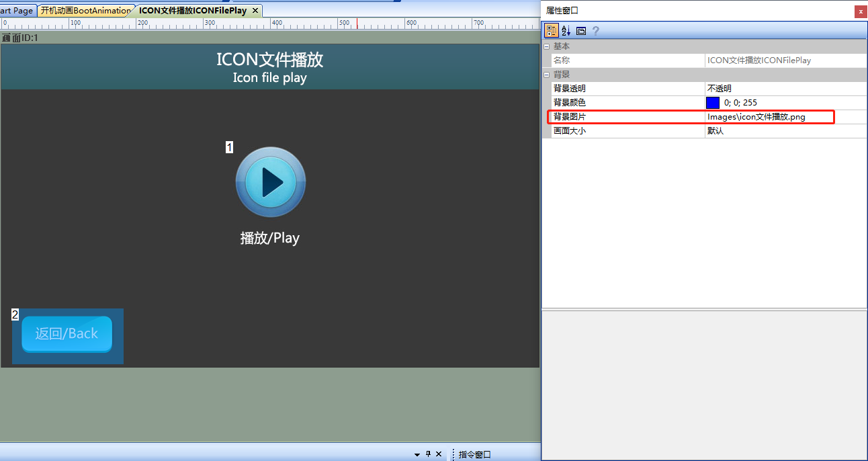The image size is (868, 461).
Task: Click the help question mark icon
Action: (595, 31)
